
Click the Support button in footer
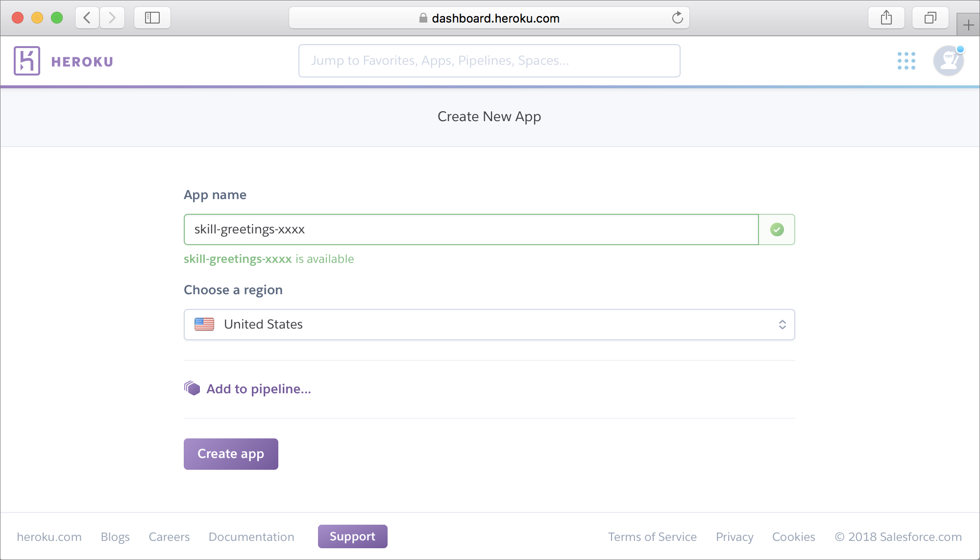(352, 536)
